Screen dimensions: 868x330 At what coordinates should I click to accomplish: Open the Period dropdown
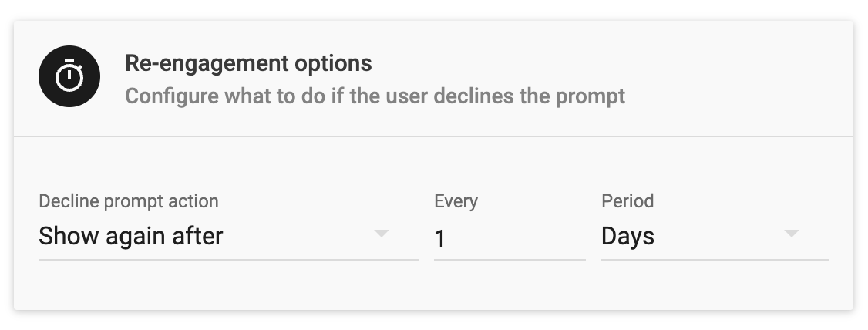click(x=715, y=237)
